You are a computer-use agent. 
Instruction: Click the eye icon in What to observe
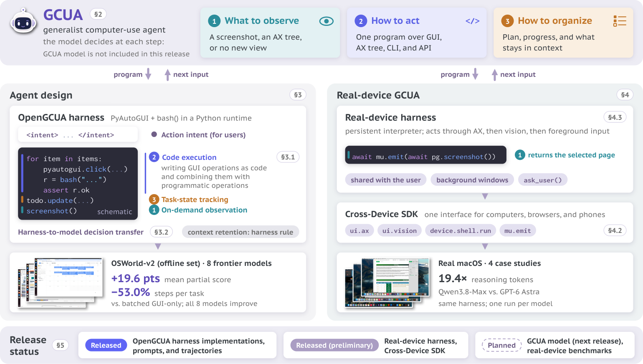326,21
